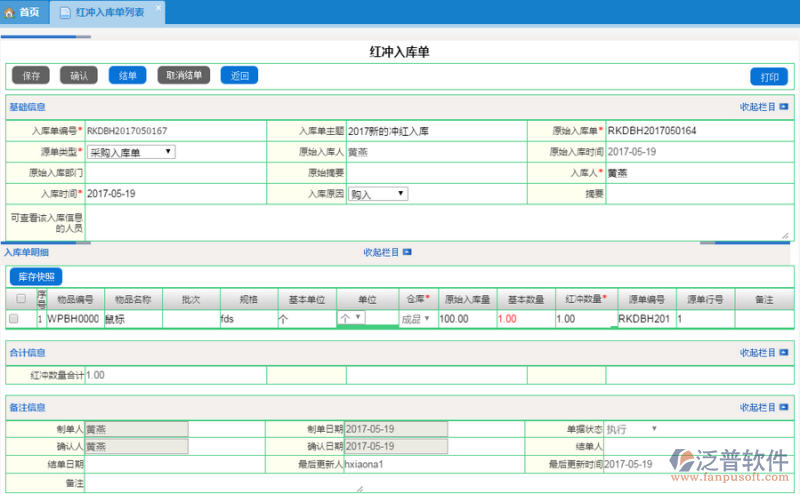Open the 单据状态 dropdown showing 执行
Screen dimensions: 800x494
(632, 429)
